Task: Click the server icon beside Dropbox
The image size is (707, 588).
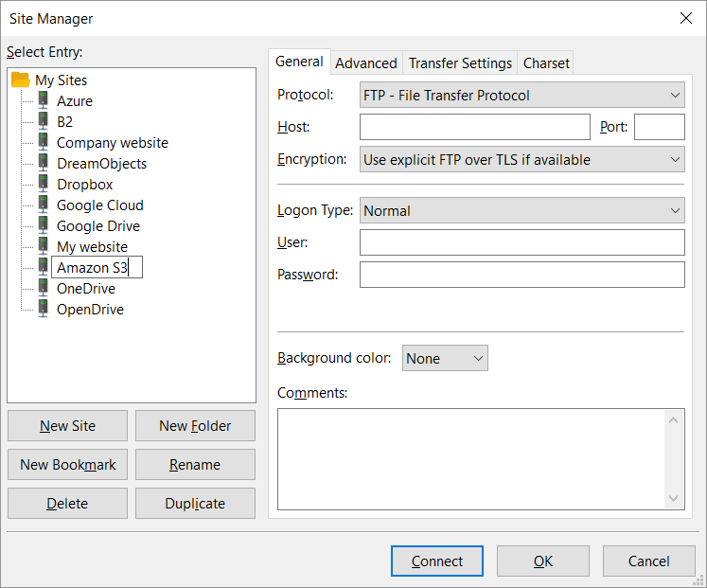Action: (x=44, y=184)
